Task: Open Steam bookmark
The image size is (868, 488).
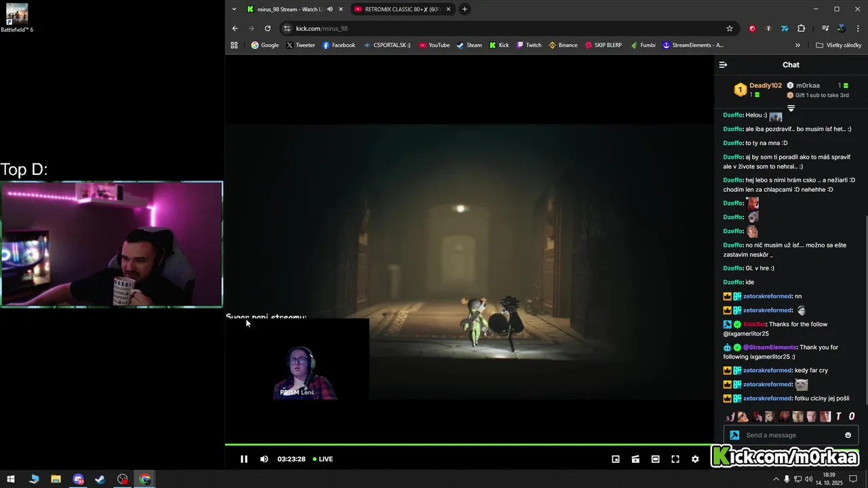Action: pyautogui.click(x=469, y=45)
